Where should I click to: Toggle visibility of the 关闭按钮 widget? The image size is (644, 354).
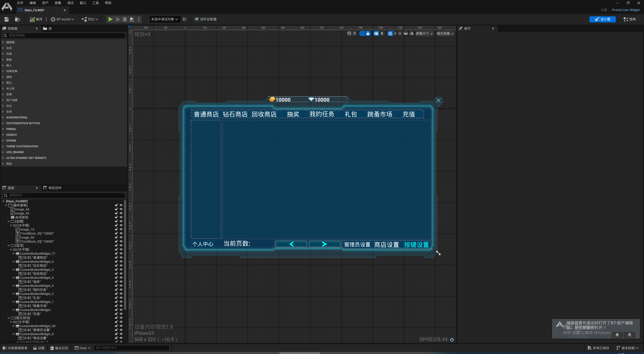click(121, 217)
